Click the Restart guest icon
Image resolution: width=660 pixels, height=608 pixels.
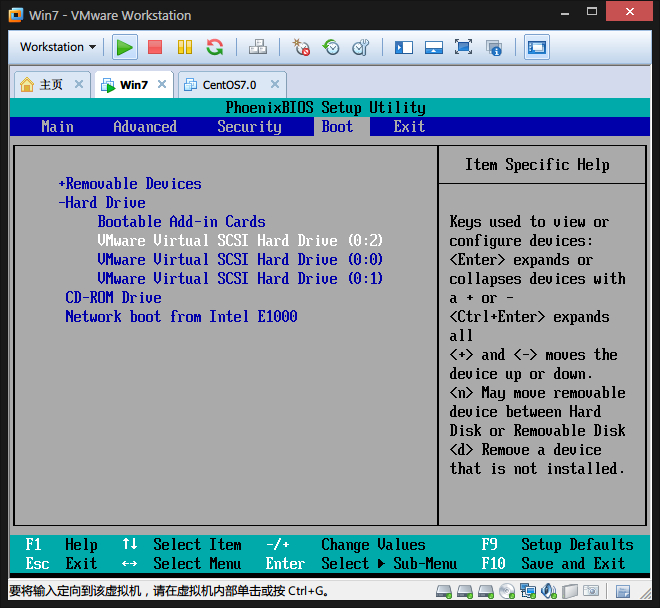tap(215, 47)
